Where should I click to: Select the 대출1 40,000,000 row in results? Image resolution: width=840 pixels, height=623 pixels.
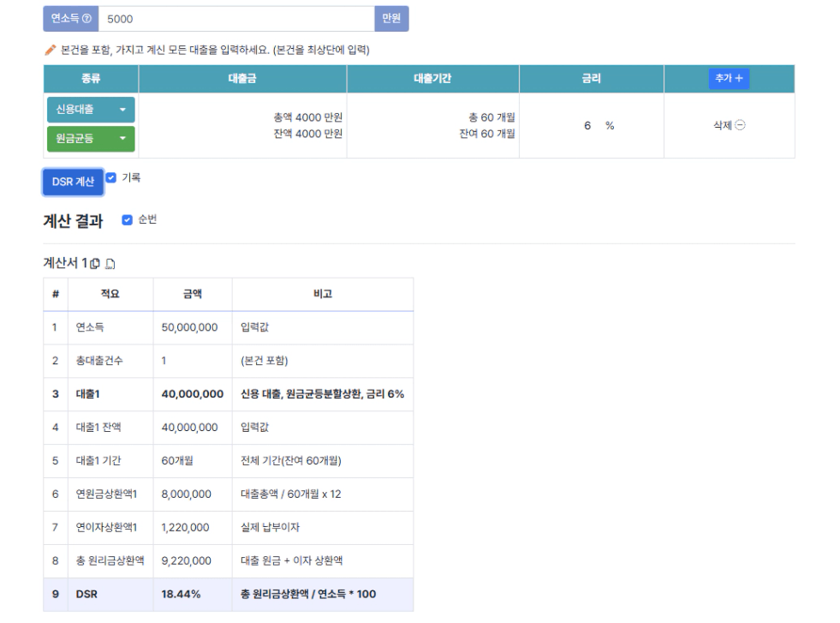[x=228, y=393]
